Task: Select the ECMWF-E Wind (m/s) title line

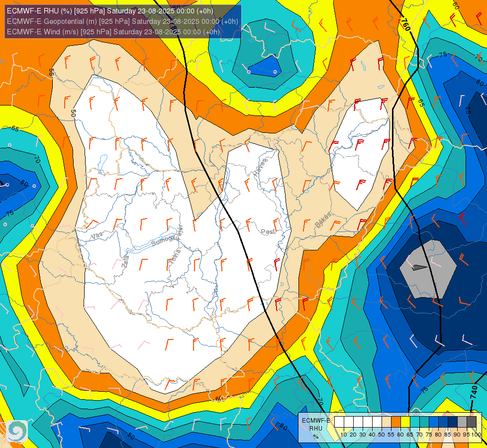Action: click(x=113, y=32)
